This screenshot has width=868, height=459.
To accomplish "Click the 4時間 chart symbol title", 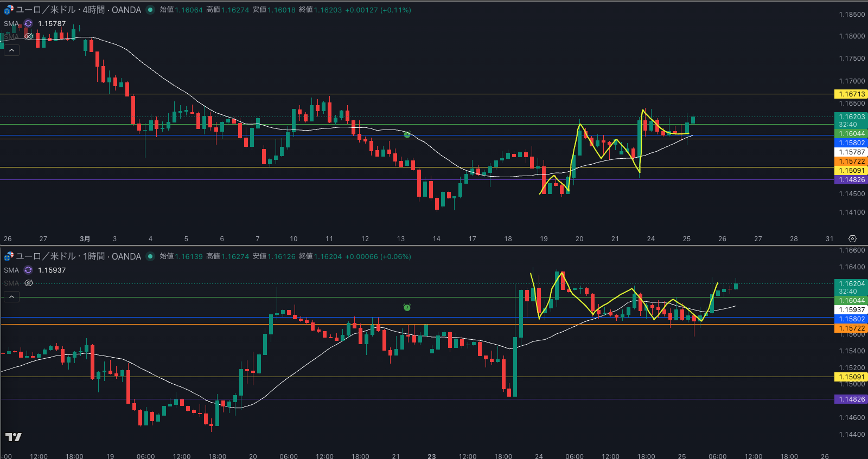I will tap(78, 10).
